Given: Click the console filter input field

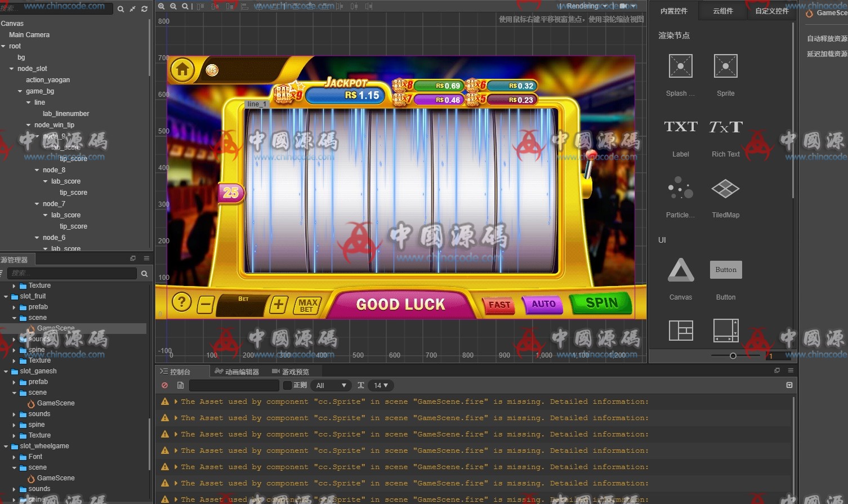Looking at the screenshot, I should (234, 386).
